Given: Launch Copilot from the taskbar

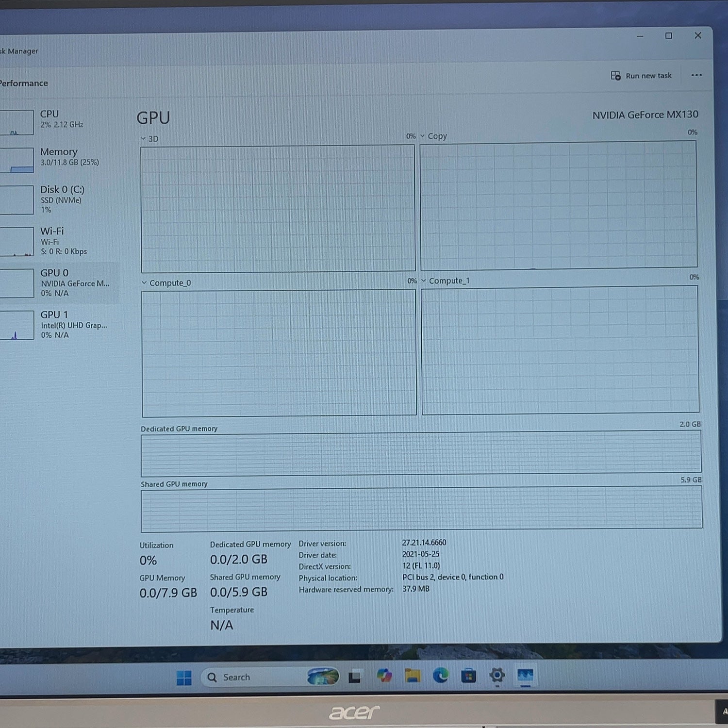Looking at the screenshot, I should pyautogui.click(x=384, y=676).
